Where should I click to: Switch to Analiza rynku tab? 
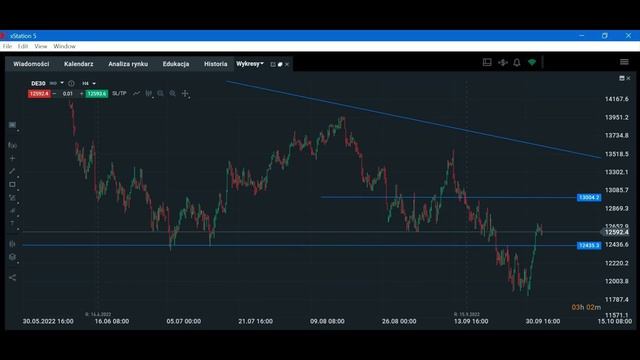[128, 64]
